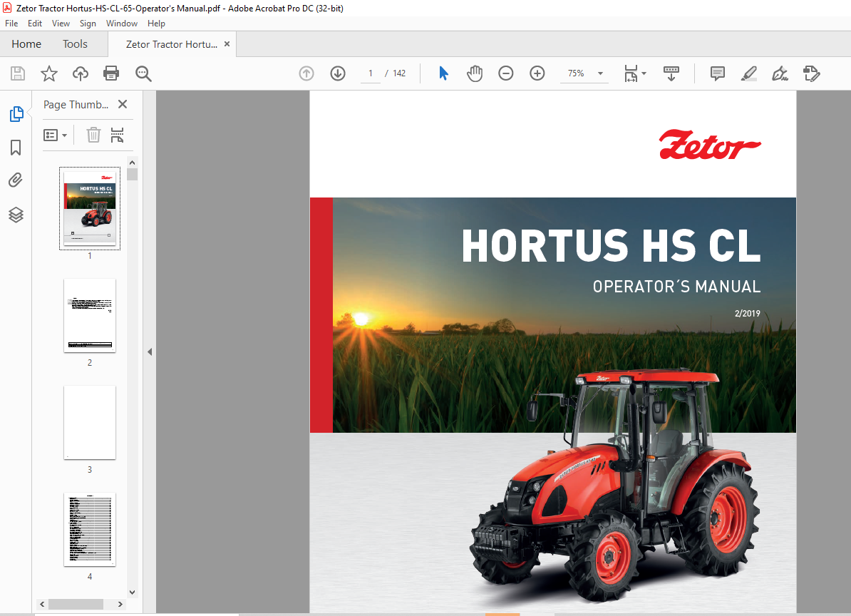Screen dimensions: 851x616
Task: Open the Help menu
Action: (x=156, y=24)
